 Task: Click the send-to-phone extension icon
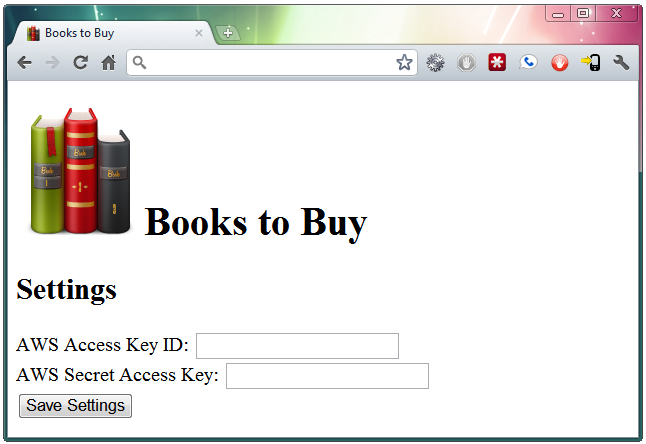(x=591, y=63)
